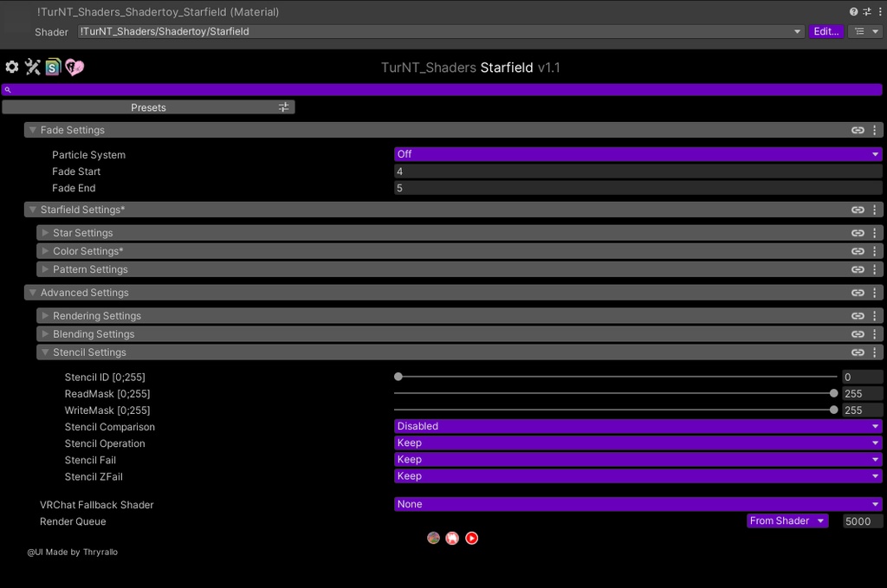This screenshot has width=887, height=588.
Task: Open the kebab menu on Starfield Settings
Action: [x=874, y=209]
